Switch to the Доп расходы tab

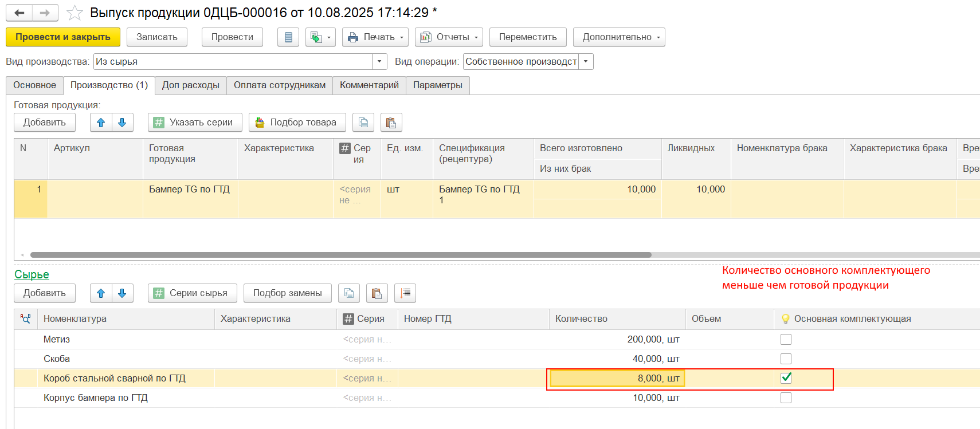click(190, 85)
